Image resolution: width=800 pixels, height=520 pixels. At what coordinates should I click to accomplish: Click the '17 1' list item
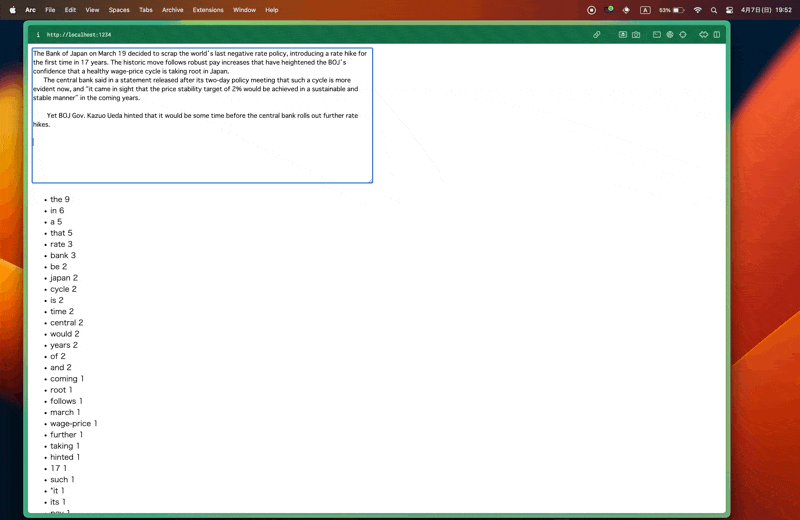(58, 468)
